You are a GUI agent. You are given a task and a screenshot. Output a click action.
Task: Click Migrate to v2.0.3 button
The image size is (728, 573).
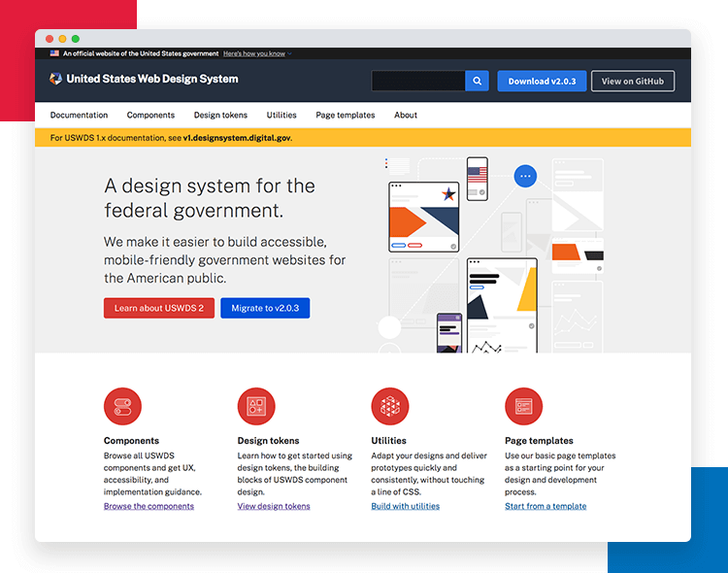[x=265, y=308]
